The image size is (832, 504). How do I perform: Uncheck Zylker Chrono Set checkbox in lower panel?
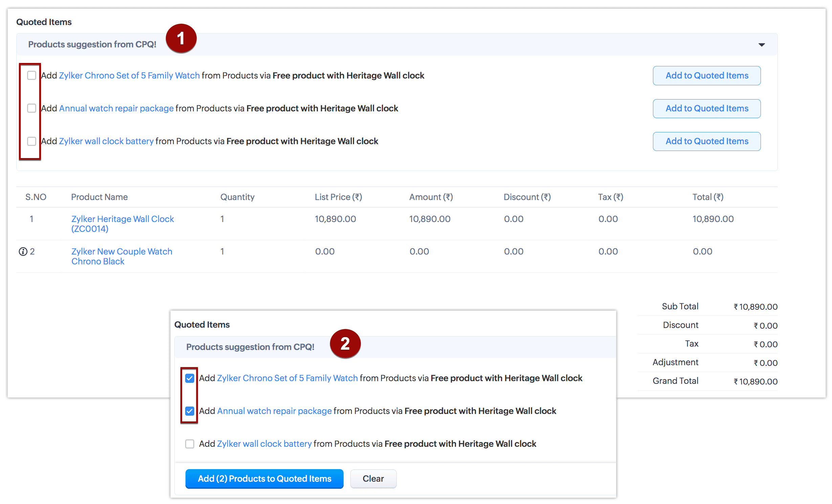190,378
